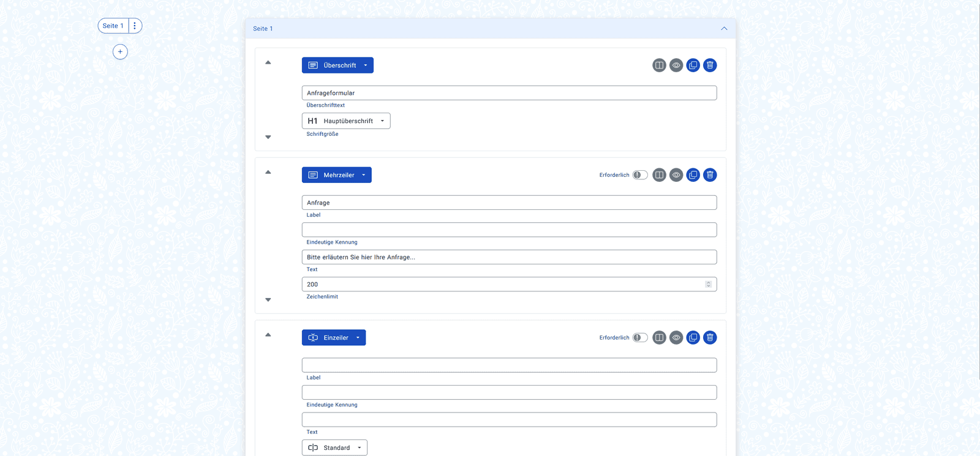
Task: Click the column layout icon for Überschrift
Action: coord(659,65)
